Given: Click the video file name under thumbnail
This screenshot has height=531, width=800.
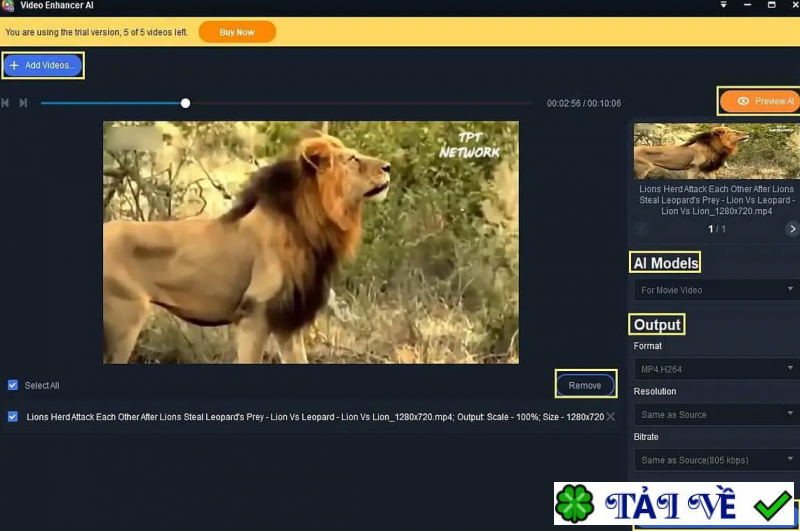Looking at the screenshot, I should (x=716, y=200).
